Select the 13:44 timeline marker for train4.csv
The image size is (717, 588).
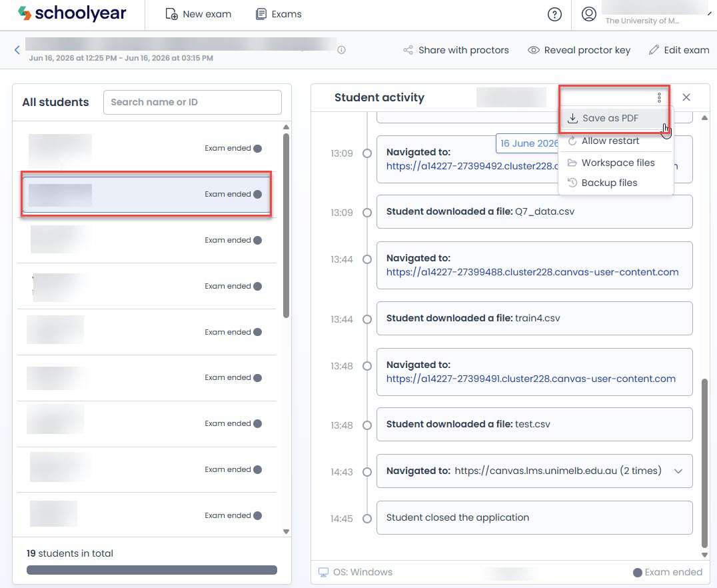point(366,319)
